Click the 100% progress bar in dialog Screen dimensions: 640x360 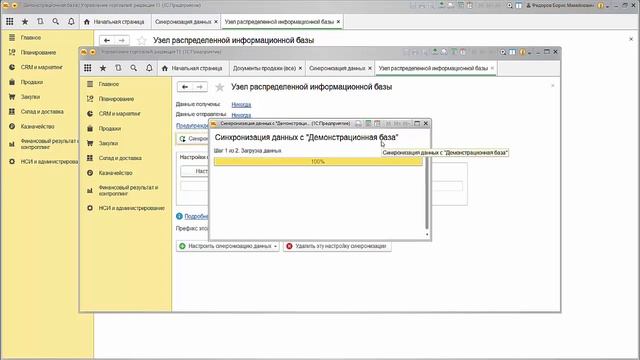[318, 162]
